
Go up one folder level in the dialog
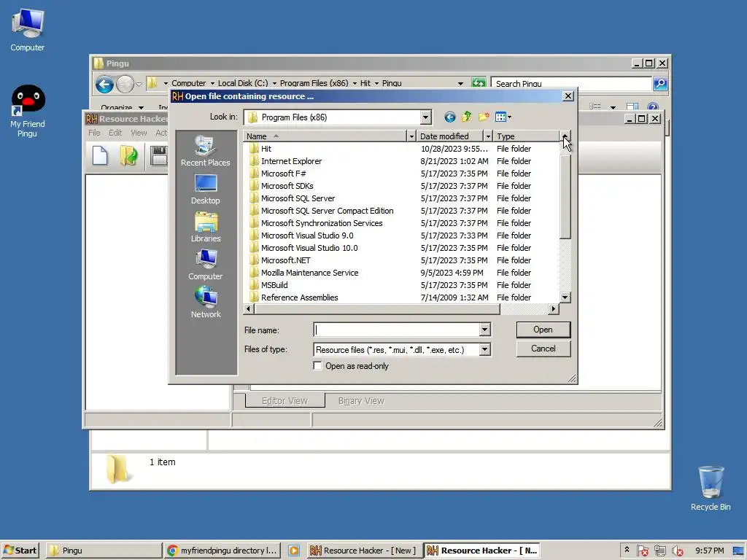tap(466, 117)
